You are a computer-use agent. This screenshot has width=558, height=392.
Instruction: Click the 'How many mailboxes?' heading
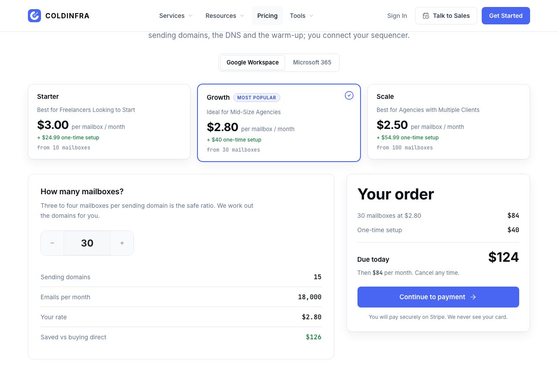pos(82,192)
